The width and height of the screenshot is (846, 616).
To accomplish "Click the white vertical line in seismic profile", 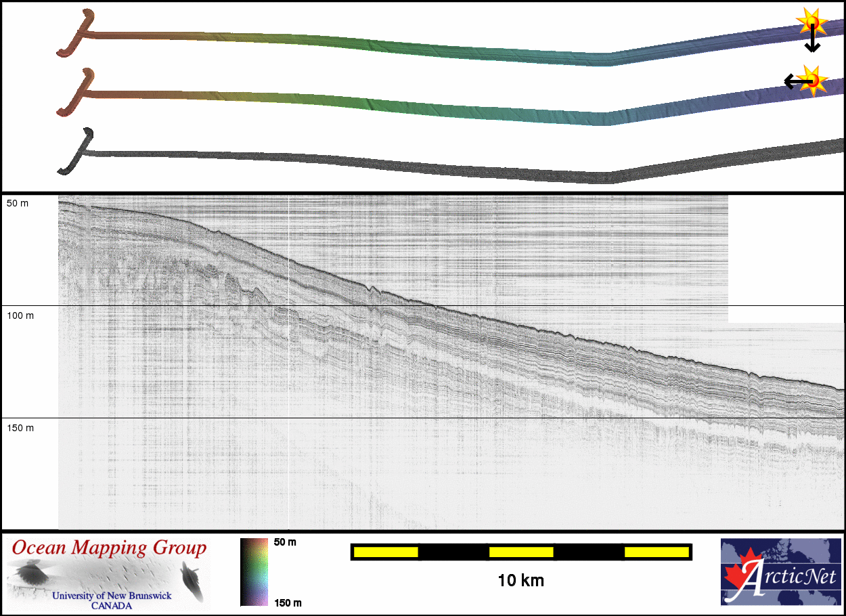I will [289, 406].
